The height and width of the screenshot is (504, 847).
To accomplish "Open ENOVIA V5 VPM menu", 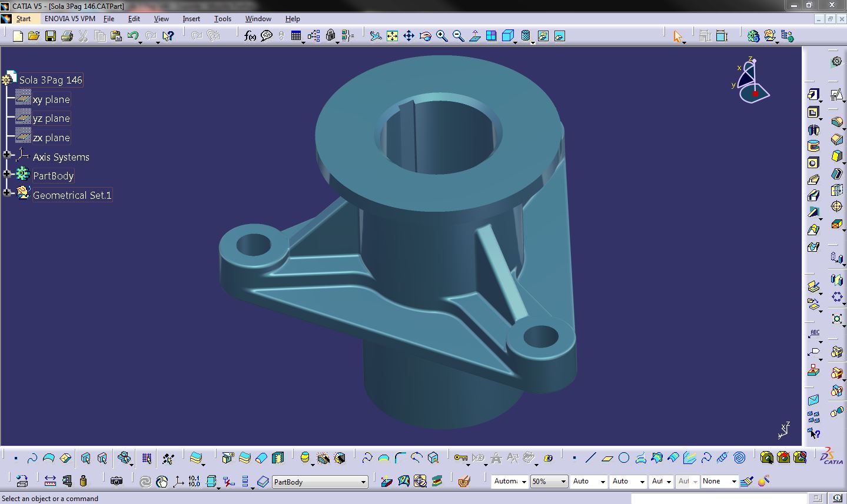I will tap(70, 19).
